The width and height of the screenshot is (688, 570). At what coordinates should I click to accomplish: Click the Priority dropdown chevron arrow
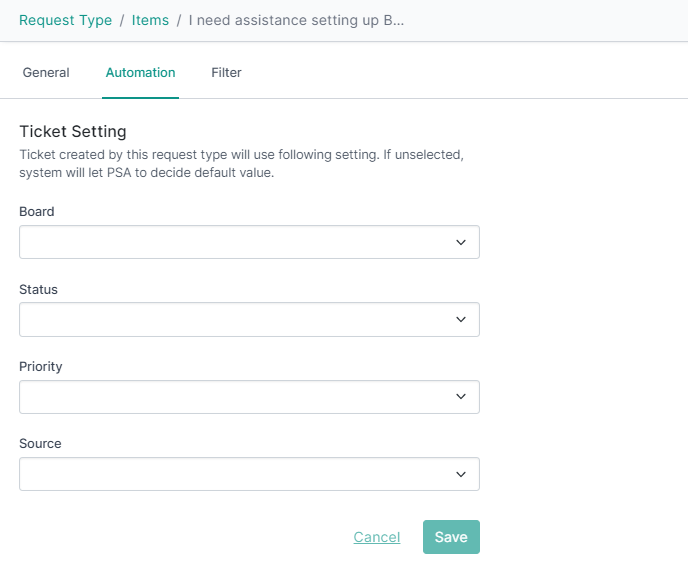coord(460,397)
